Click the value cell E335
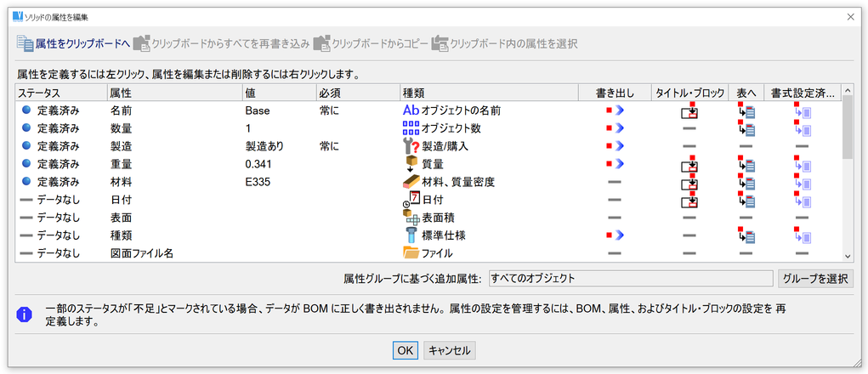The image size is (868, 374). (x=258, y=182)
